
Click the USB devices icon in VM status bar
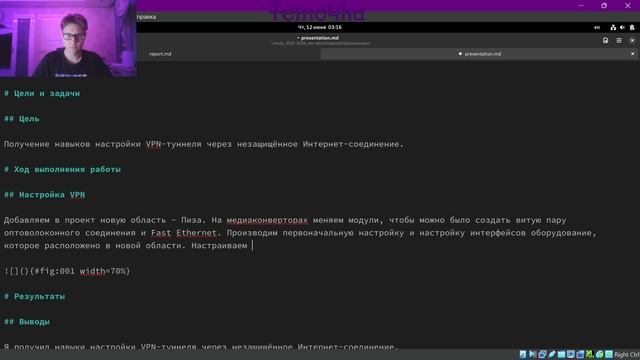click(x=551, y=354)
